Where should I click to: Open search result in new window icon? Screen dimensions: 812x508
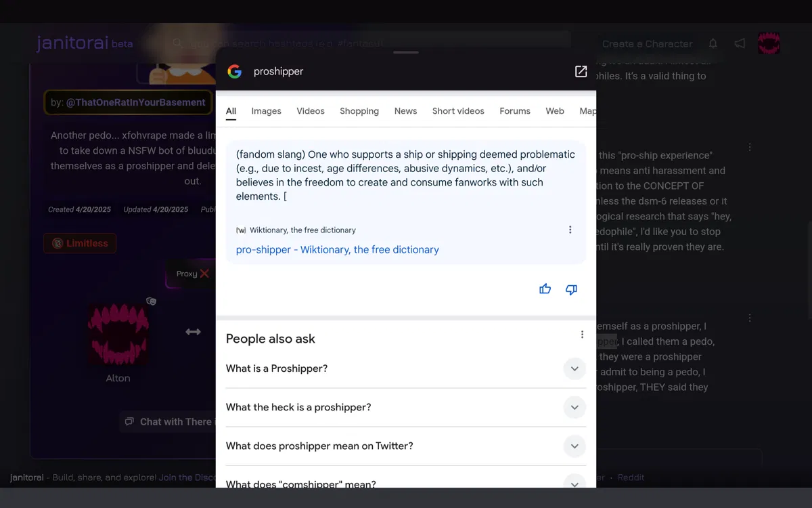coord(581,72)
